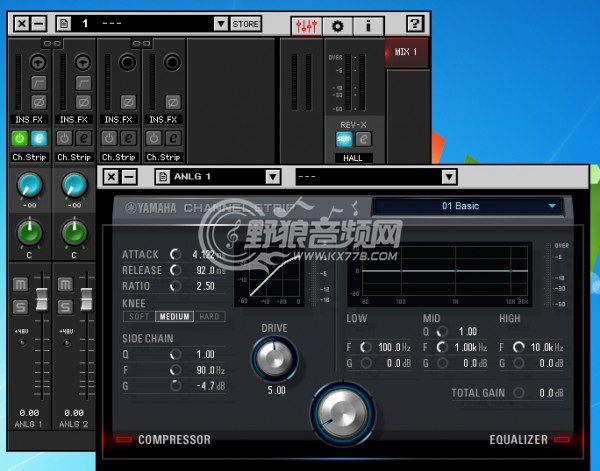Invert phase on third channel
This screenshot has width=600, height=471.
[128, 102]
